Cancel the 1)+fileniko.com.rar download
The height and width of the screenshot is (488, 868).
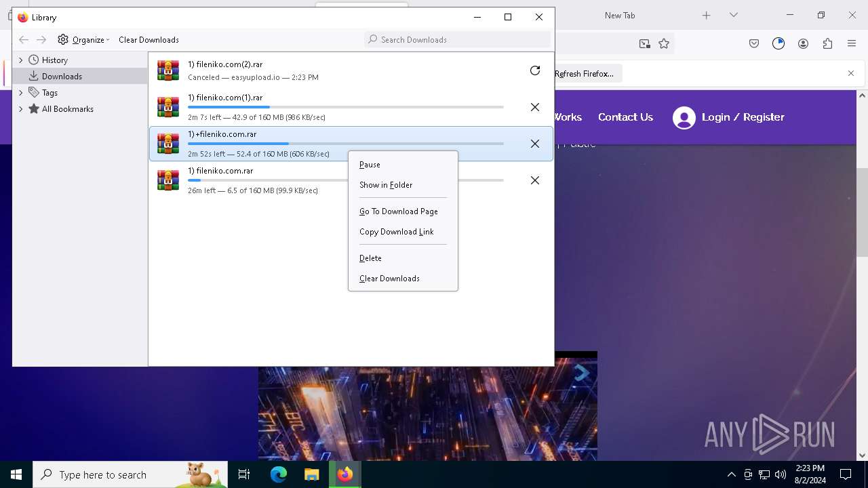[x=535, y=144]
